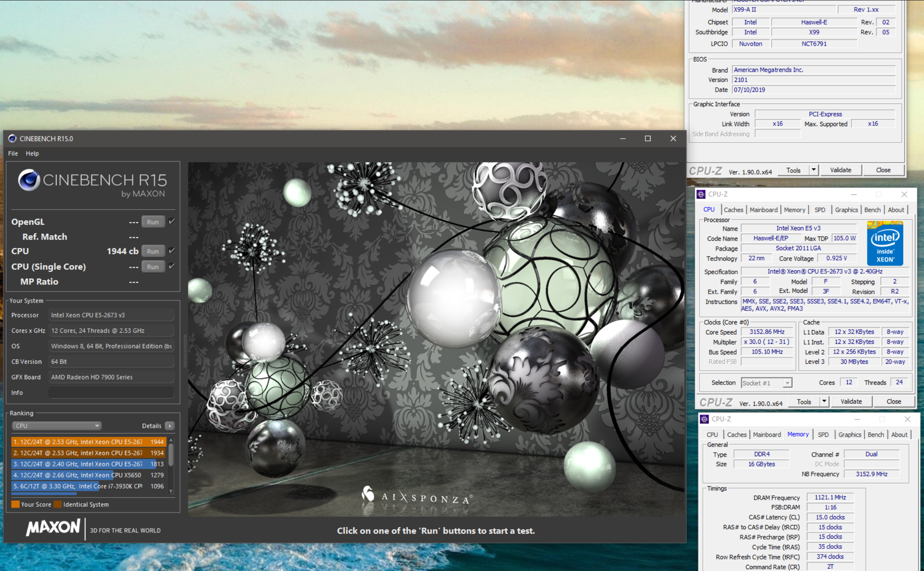Click CPU-Z app icon in bottom window title
This screenshot has height=571, width=924.
click(x=704, y=419)
